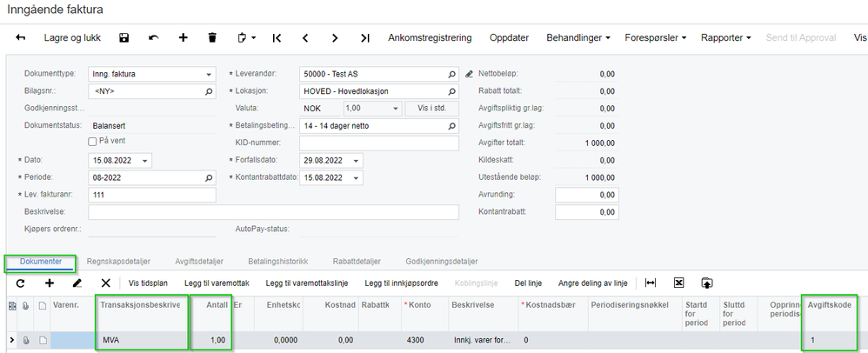Screen dimensions: 868x353
Task: Click the Beskrivelse input field
Action: [273, 212]
